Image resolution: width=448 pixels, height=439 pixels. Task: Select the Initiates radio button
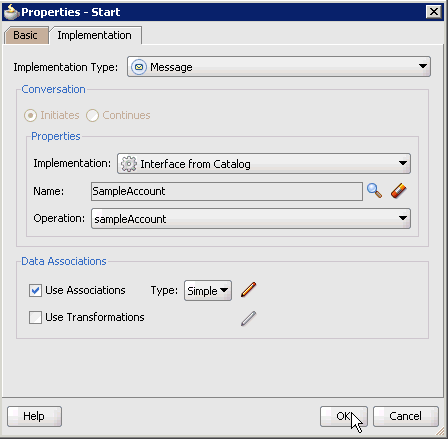coord(30,116)
